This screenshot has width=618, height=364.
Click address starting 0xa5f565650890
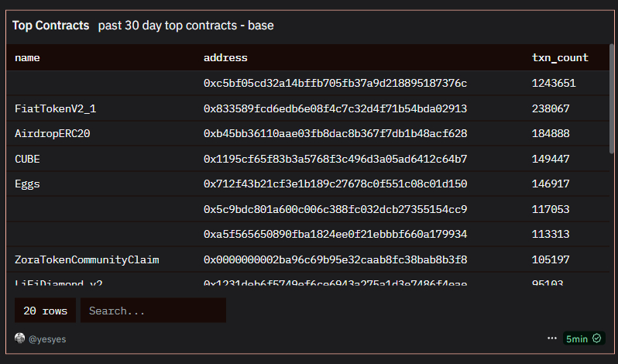(x=335, y=234)
